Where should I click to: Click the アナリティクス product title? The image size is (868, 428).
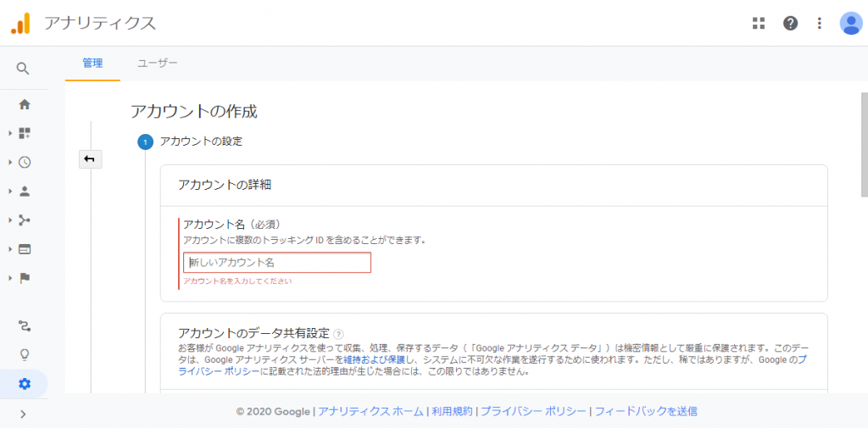pyautogui.click(x=100, y=23)
